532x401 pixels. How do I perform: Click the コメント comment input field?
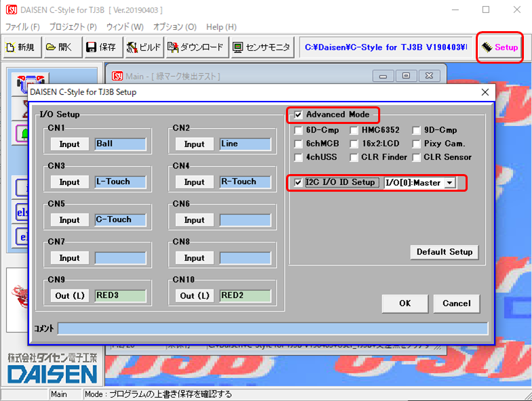point(273,329)
